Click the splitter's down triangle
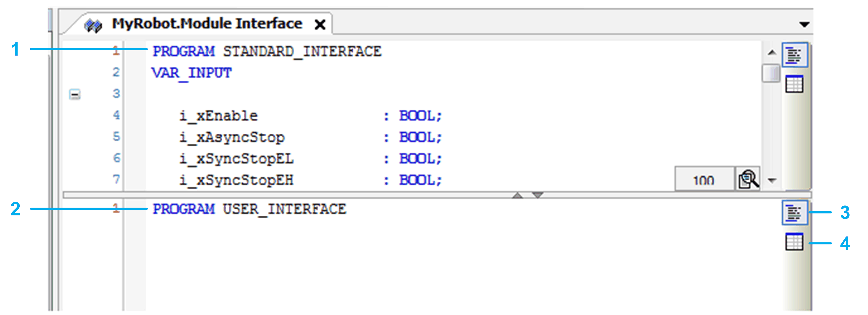 (537, 195)
